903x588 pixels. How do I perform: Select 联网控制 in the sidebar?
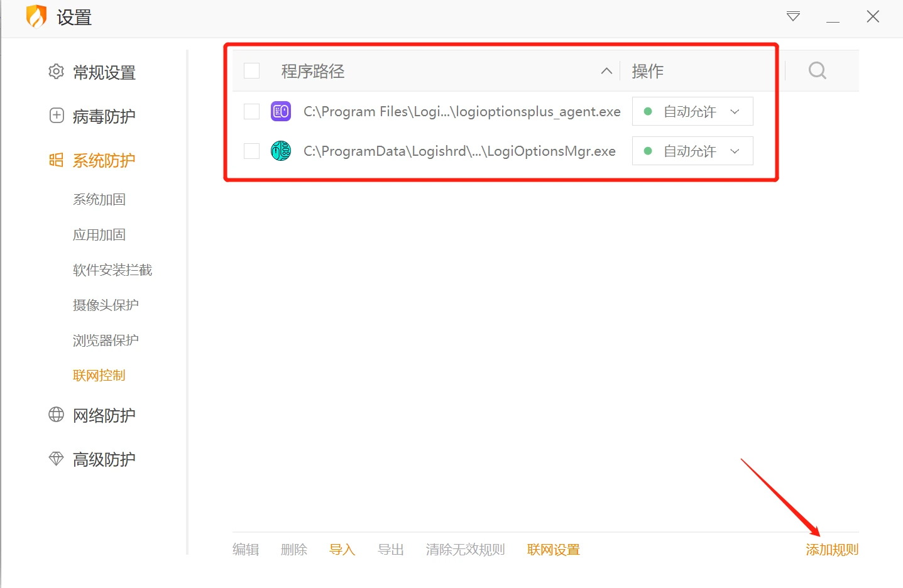point(99,375)
